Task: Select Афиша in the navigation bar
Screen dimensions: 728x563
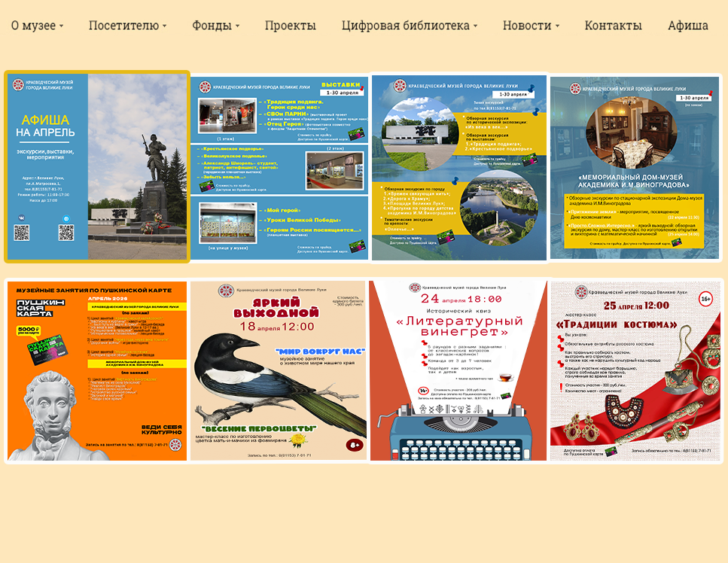Action: (687, 26)
